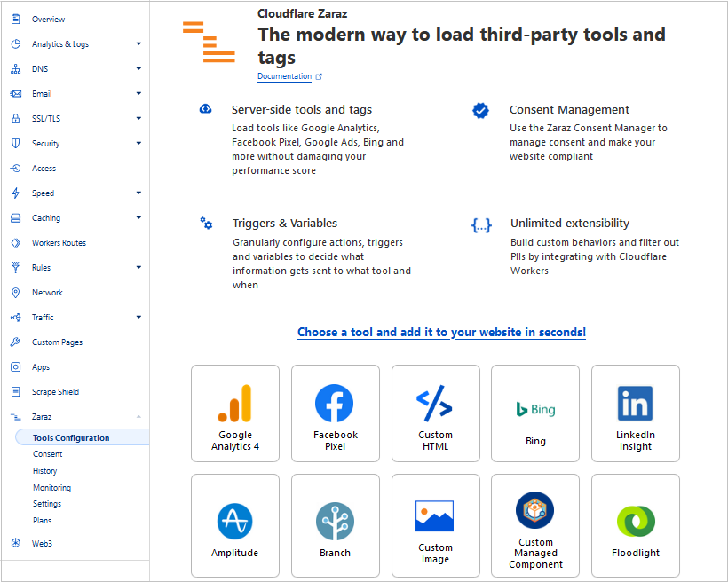Click the external link icon beside Documentation
This screenshot has width=728, height=582.
319,76
